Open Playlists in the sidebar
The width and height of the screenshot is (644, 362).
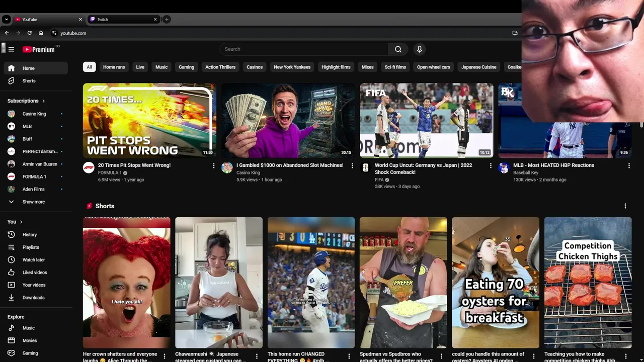(35, 247)
